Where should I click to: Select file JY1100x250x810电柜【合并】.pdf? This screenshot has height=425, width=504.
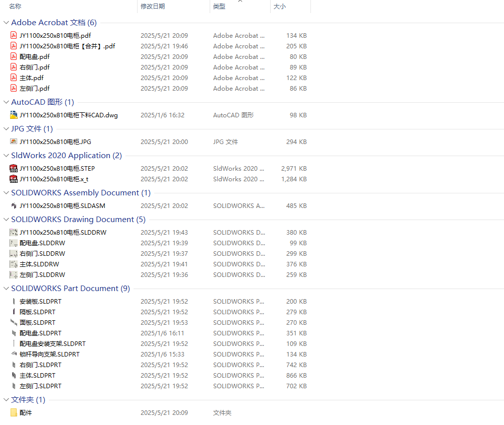pyautogui.click(x=67, y=46)
